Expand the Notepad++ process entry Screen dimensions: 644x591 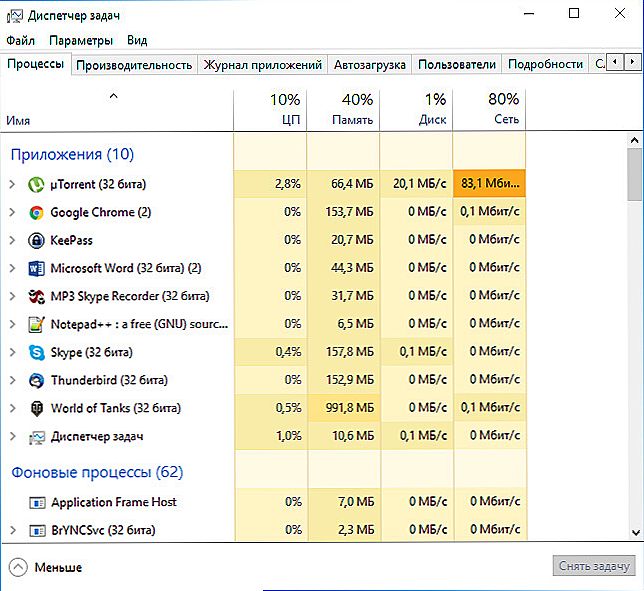(x=12, y=324)
